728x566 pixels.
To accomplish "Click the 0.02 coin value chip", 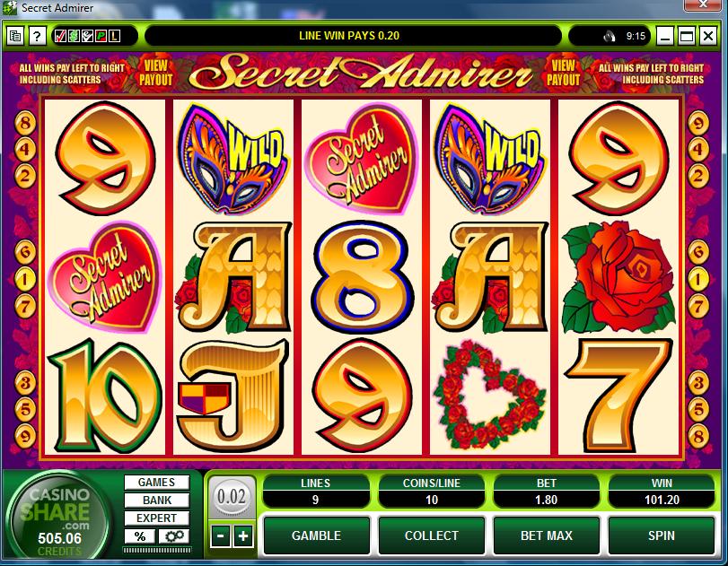I will point(232,497).
